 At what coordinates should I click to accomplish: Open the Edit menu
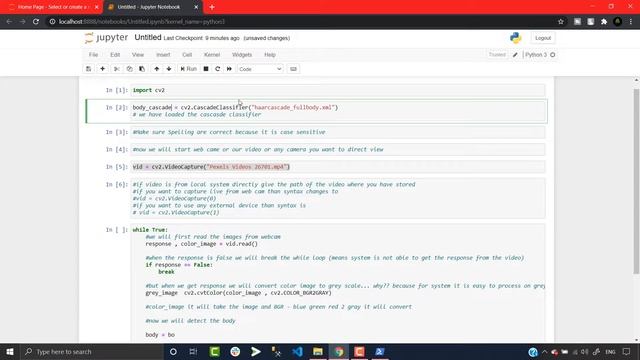pos(115,55)
